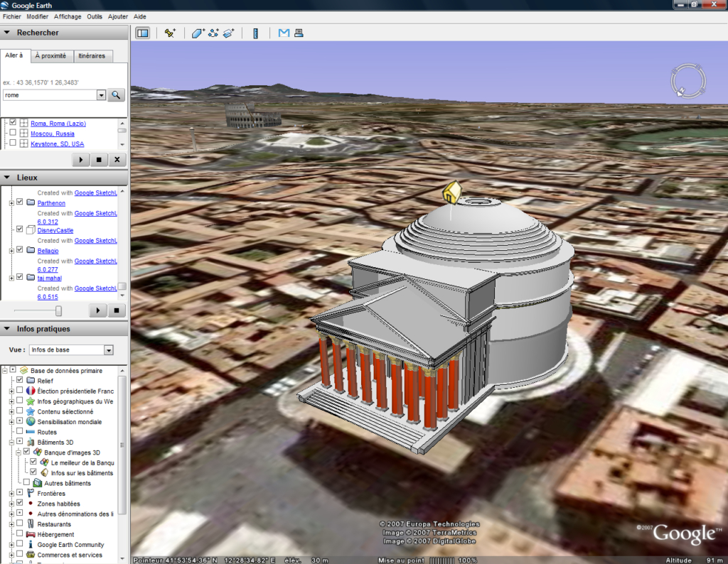Click the Google Earth Community info icon
The width and height of the screenshot is (728, 564).
click(31, 545)
